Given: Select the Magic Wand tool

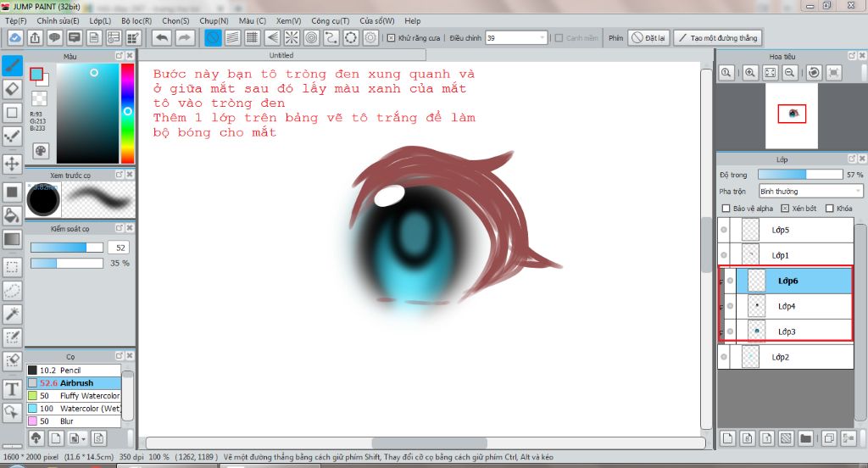Looking at the screenshot, I should pos(12,314).
